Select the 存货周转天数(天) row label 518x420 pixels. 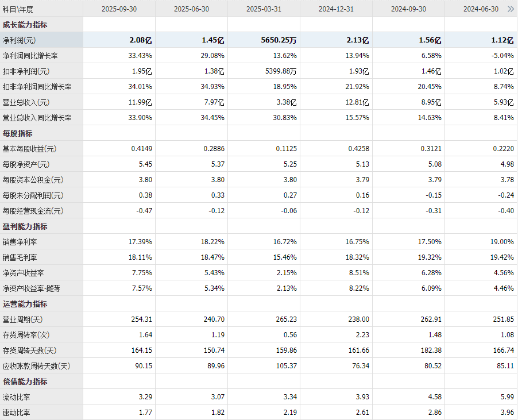(x=30, y=350)
